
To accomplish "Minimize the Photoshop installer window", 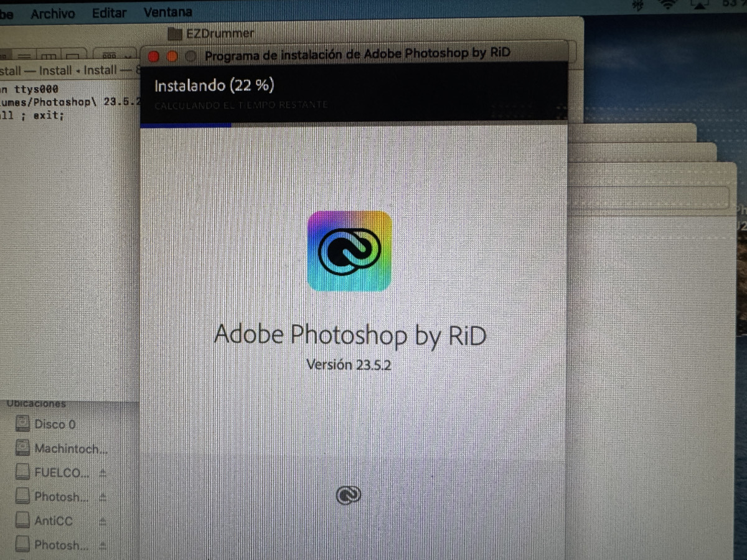I will coord(172,57).
